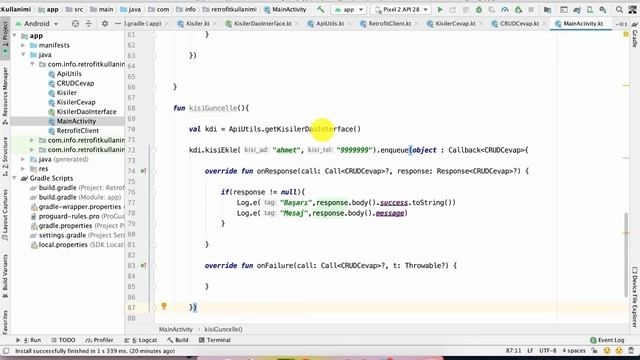Expand the res folder
Viewport: 640px width, 360px height.
click(23, 169)
